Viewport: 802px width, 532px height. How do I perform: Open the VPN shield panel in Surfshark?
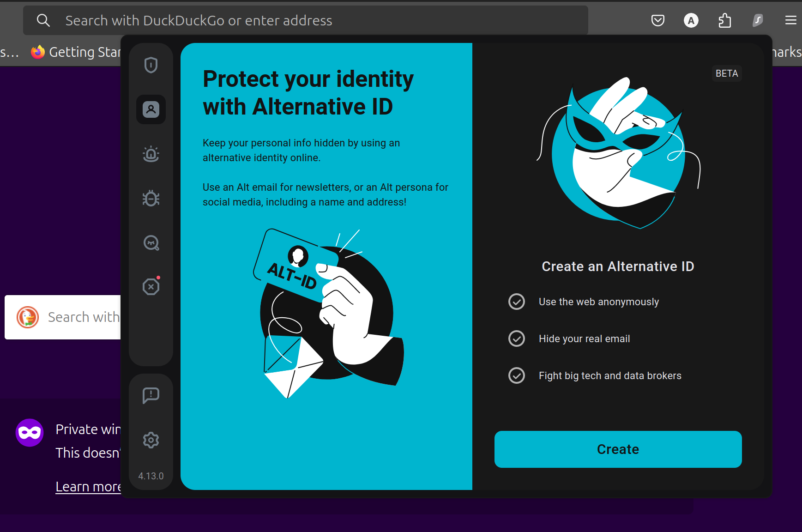(151, 65)
